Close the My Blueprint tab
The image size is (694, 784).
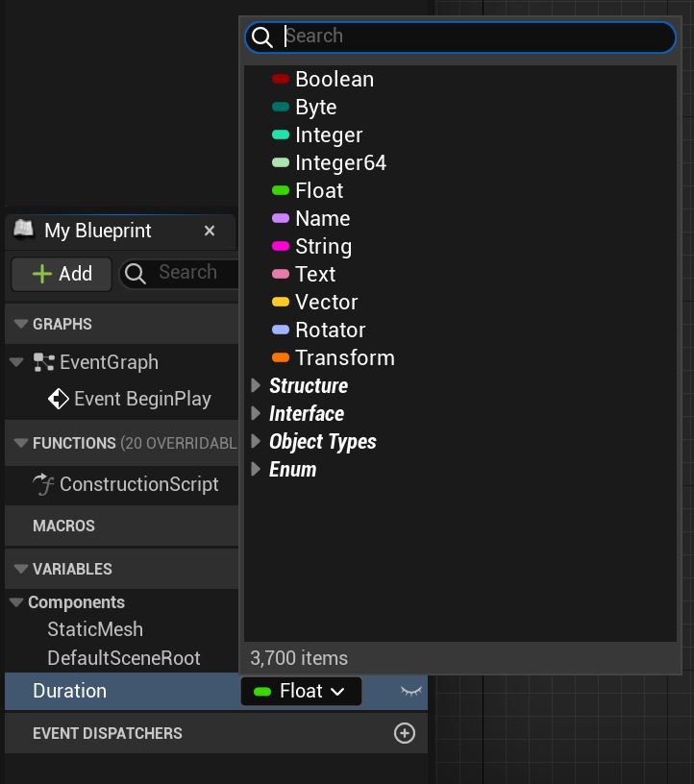point(210,231)
